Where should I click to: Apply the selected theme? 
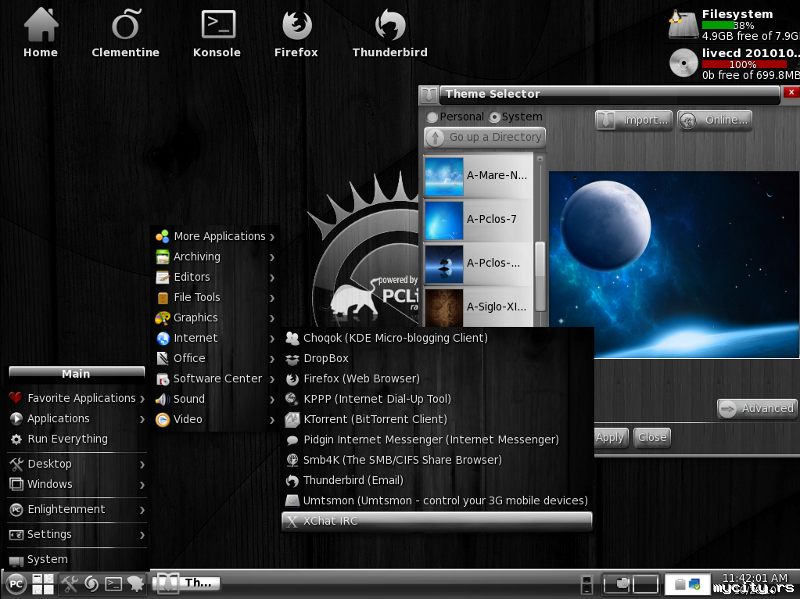pos(610,438)
